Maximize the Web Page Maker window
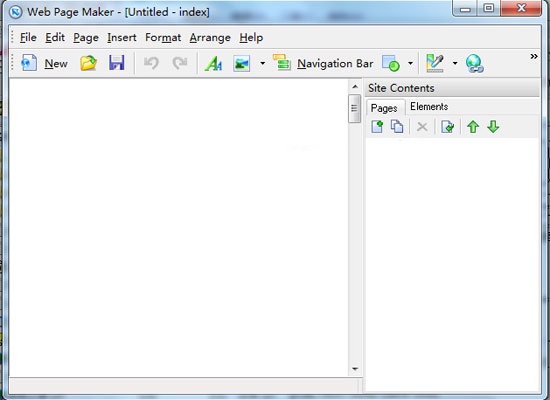The width and height of the screenshot is (550, 400). pyautogui.click(x=489, y=8)
